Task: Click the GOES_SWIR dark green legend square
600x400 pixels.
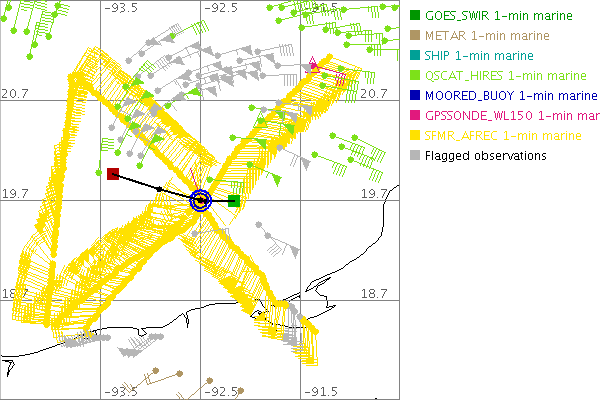Action: (415, 16)
